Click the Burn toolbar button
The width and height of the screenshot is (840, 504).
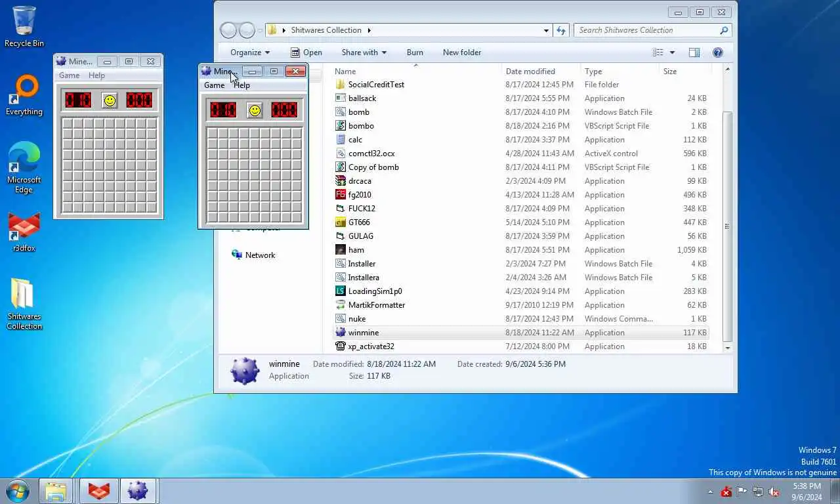(x=415, y=52)
